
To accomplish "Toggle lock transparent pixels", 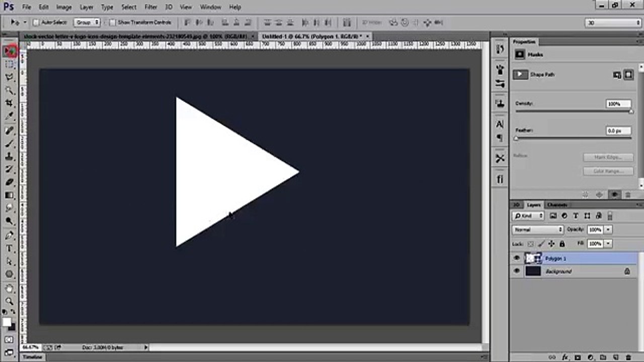I will [x=530, y=244].
